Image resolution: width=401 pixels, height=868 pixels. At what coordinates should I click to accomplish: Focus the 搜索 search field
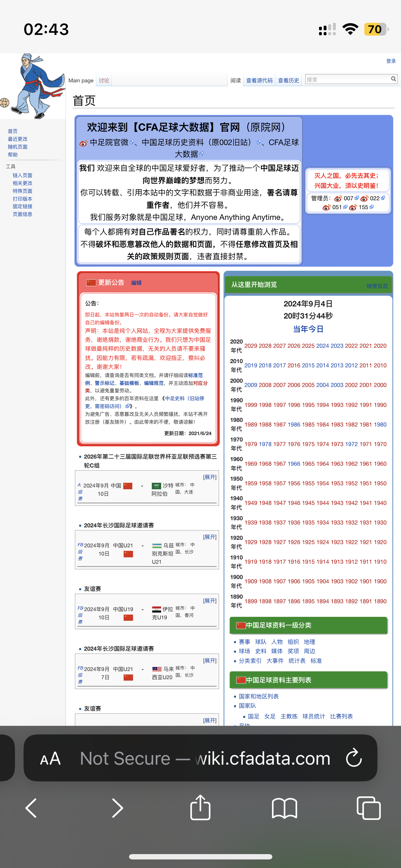tap(348, 79)
